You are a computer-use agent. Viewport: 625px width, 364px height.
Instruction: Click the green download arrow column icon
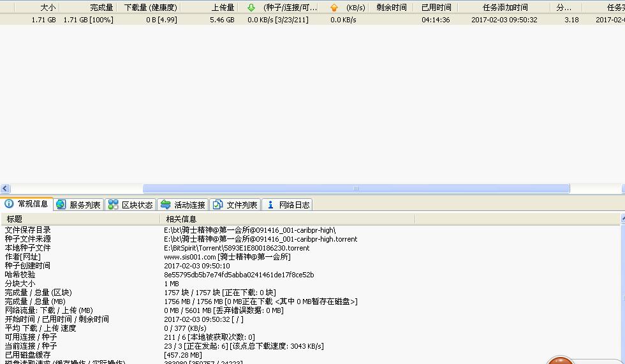(x=251, y=8)
